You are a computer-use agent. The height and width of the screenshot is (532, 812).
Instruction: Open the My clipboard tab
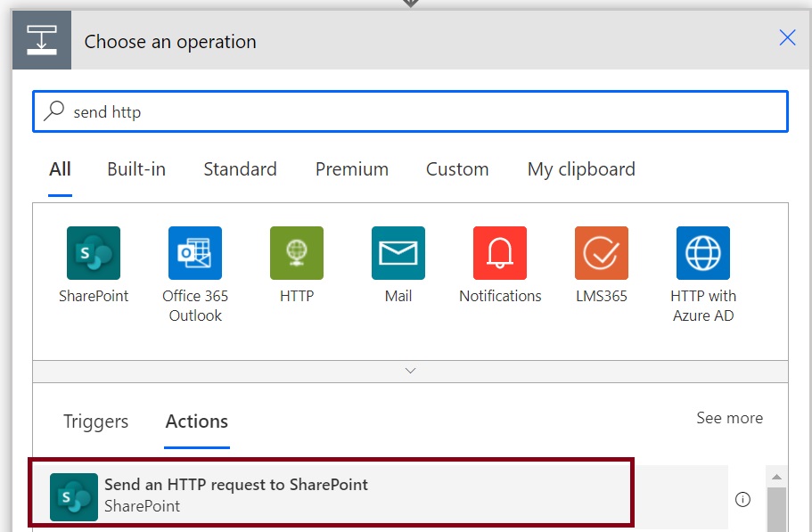tap(581, 169)
